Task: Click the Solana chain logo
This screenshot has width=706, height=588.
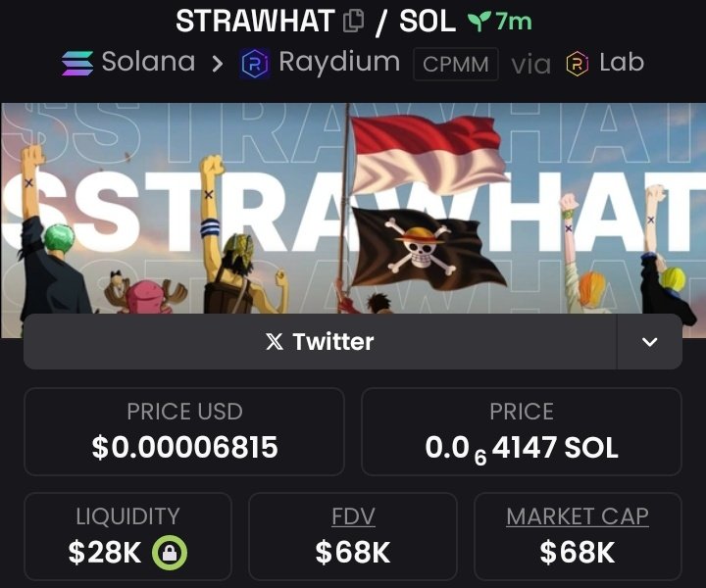Action: (x=77, y=64)
